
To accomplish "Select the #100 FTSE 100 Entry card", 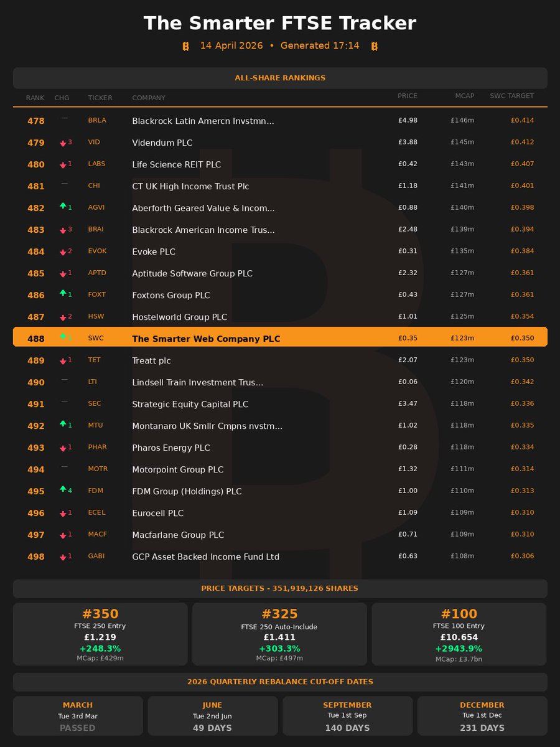I will pyautogui.click(x=459, y=634).
